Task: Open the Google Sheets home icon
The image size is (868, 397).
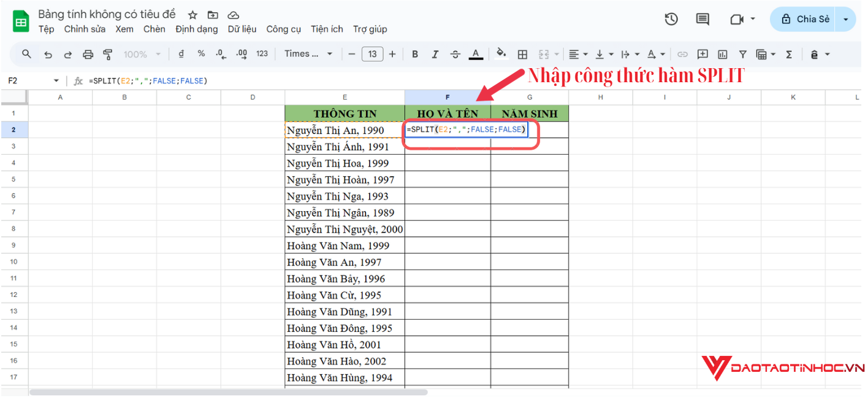Action: point(21,21)
